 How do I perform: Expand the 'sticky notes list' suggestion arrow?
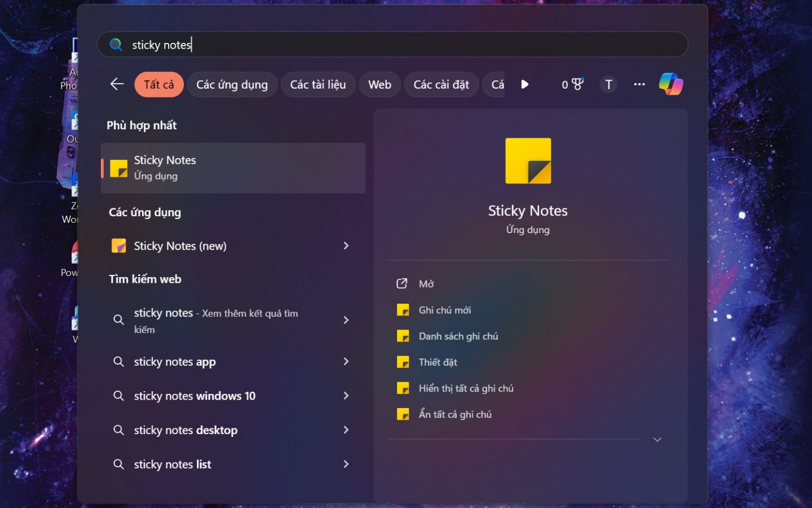346,464
